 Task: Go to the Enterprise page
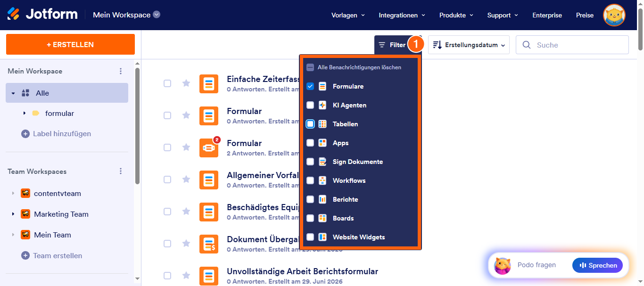[547, 15]
